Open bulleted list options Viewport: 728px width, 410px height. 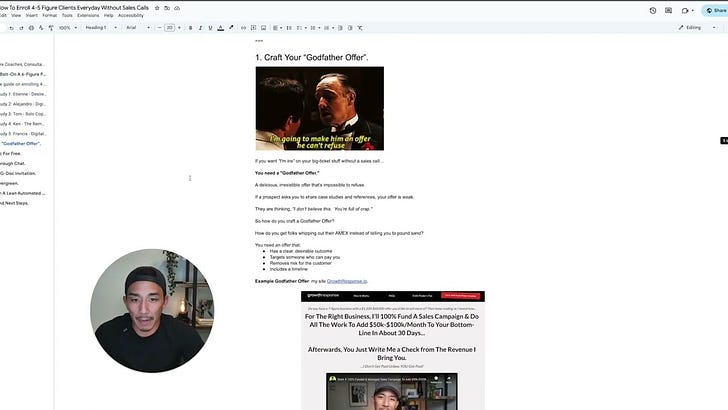tap(314, 28)
